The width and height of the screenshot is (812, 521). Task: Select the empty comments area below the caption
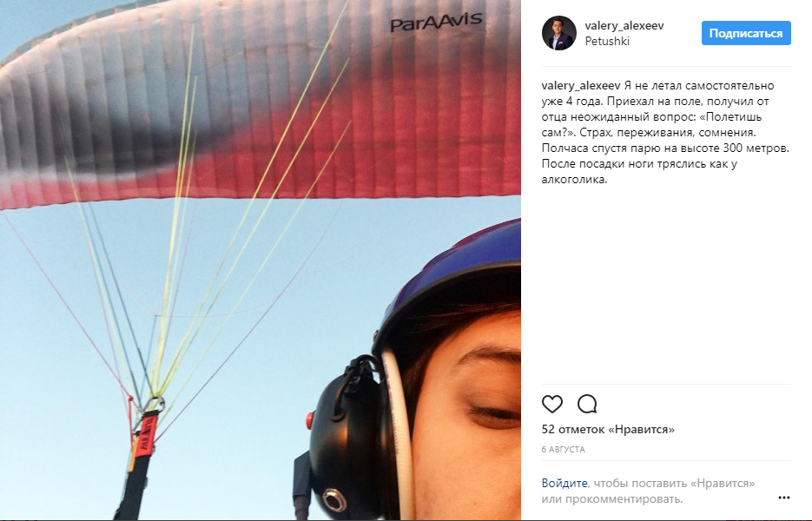click(x=666, y=285)
